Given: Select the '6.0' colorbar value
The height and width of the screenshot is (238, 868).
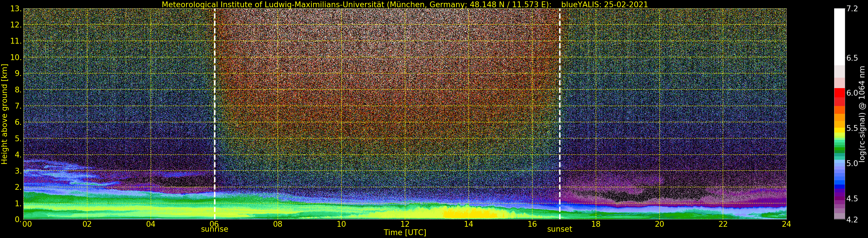Looking at the screenshot, I should (852, 93).
